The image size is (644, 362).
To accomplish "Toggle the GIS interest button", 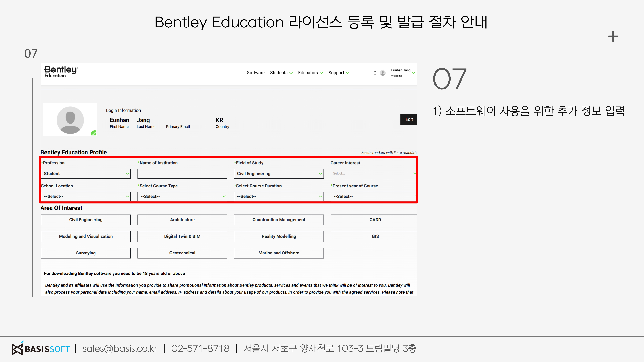I will (374, 236).
